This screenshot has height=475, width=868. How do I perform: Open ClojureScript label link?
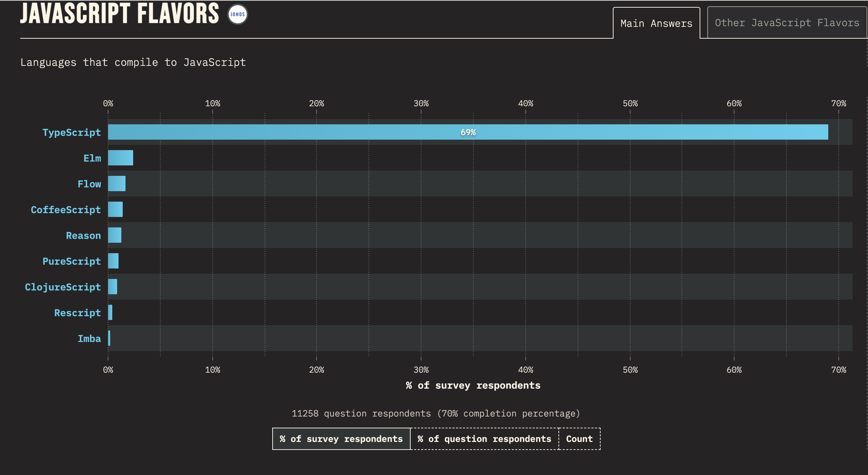(x=63, y=287)
